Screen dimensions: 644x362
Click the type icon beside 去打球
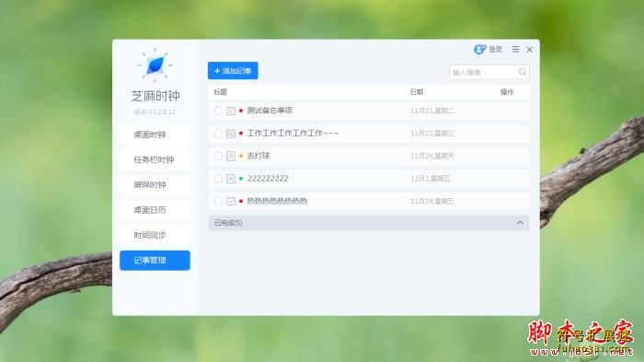coord(231,156)
